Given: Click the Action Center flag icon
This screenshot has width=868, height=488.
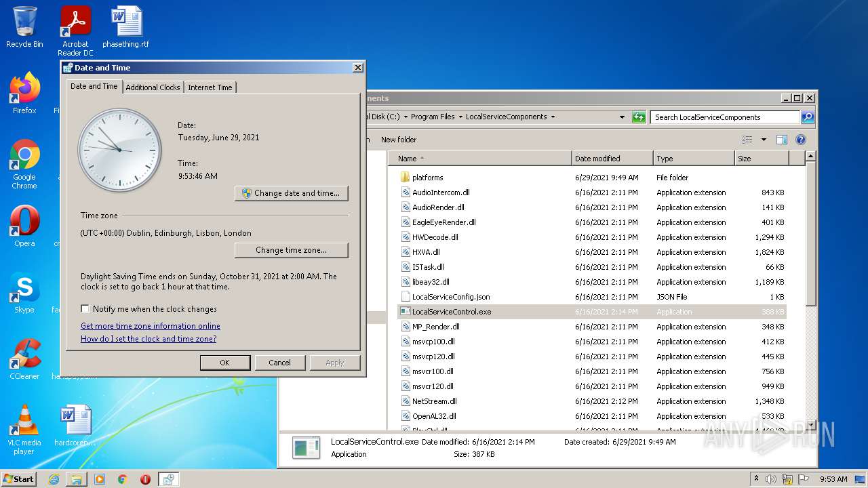Looking at the screenshot, I should pos(804,479).
